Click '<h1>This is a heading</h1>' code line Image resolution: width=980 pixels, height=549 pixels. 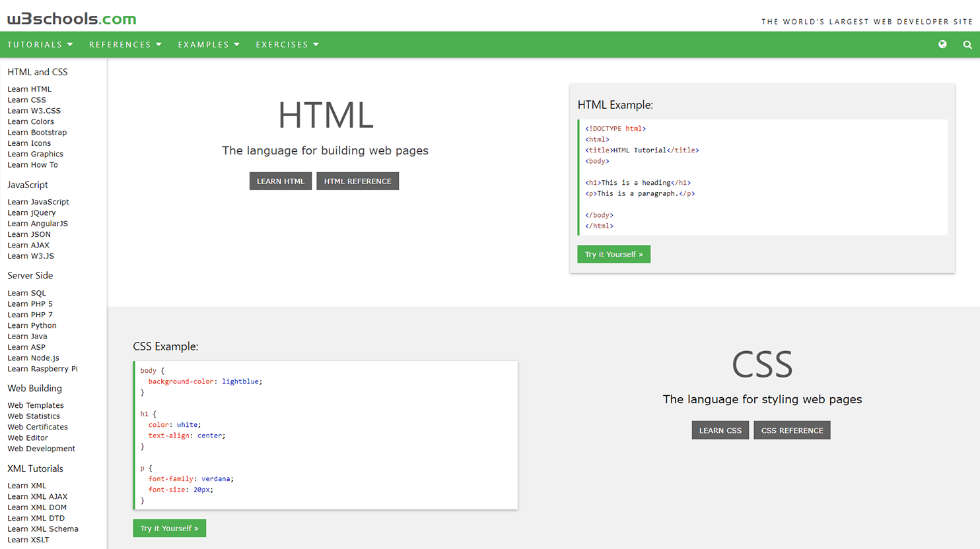tap(638, 183)
